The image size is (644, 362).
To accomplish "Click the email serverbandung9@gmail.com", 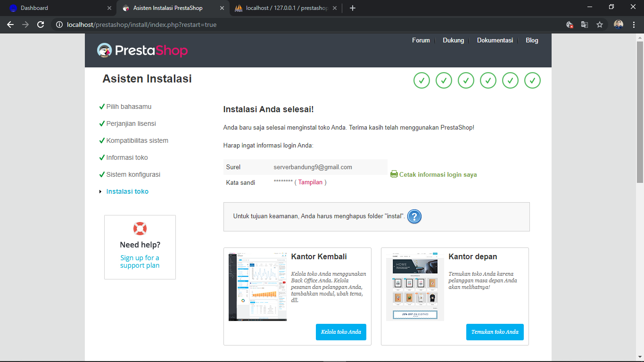I will 313,167.
